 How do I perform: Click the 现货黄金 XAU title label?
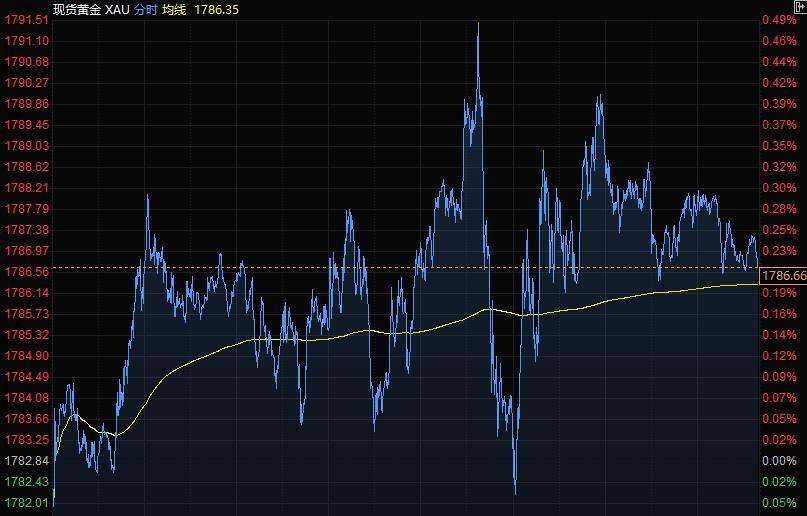[91, 9]
